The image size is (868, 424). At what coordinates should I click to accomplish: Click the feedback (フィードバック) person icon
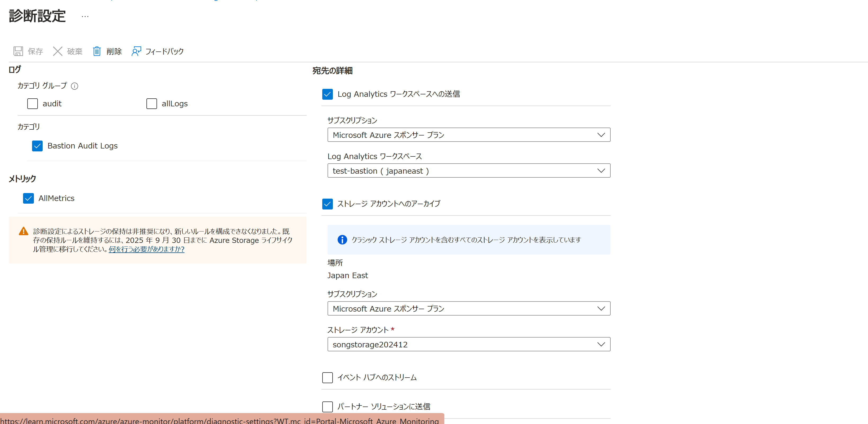point(136,51)
